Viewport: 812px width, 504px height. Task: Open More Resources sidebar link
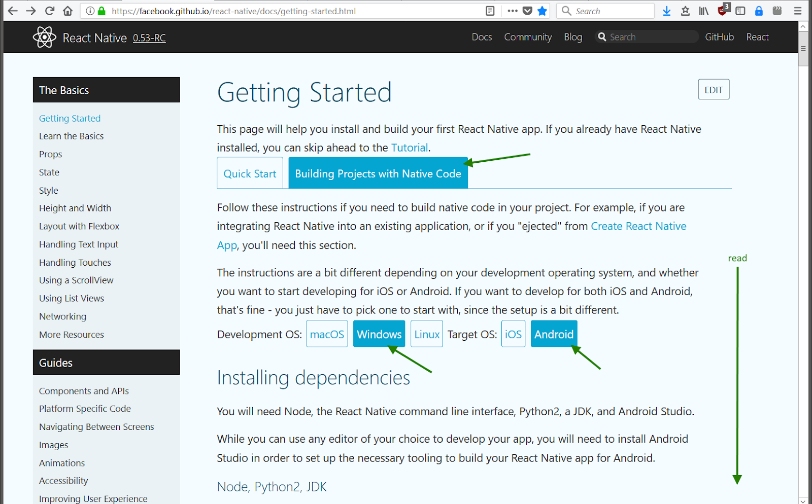point(71,335)
